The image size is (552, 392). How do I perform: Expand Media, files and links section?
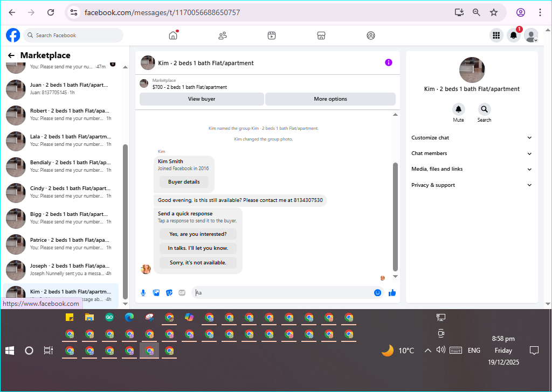pyautogui.click(x=472, y=169)
